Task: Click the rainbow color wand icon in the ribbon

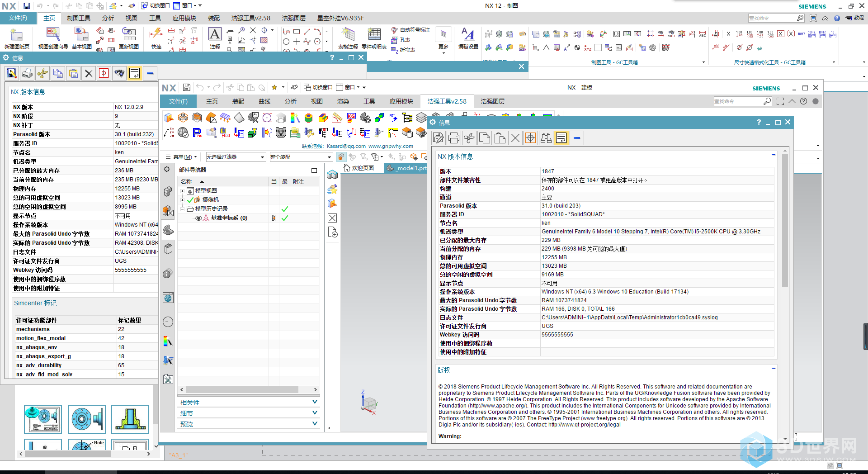Action: 295,118
